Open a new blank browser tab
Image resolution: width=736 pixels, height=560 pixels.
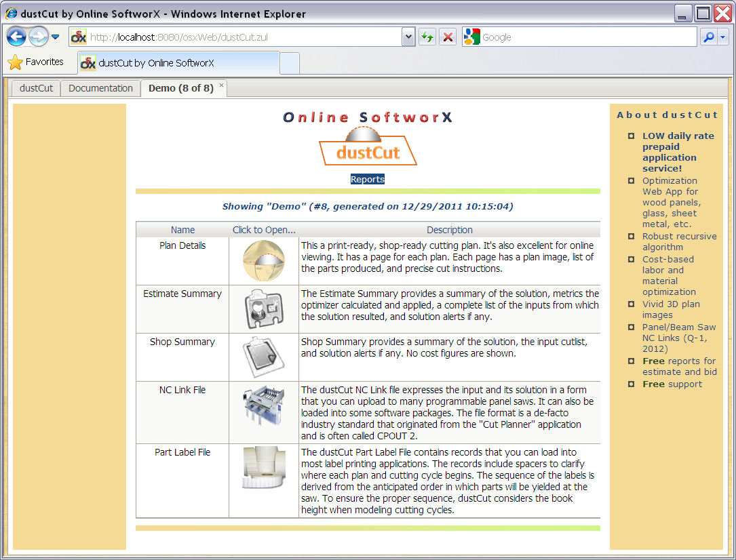290,63
